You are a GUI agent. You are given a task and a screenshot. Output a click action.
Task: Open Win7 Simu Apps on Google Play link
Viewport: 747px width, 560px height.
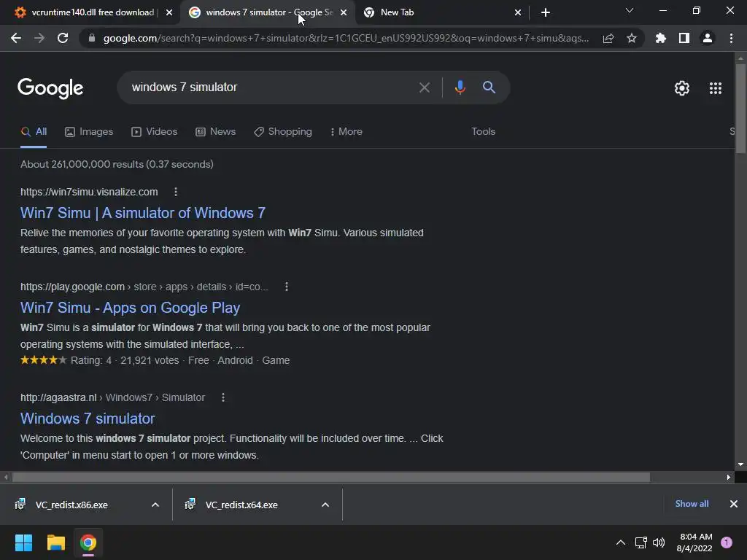click(130, 308)
